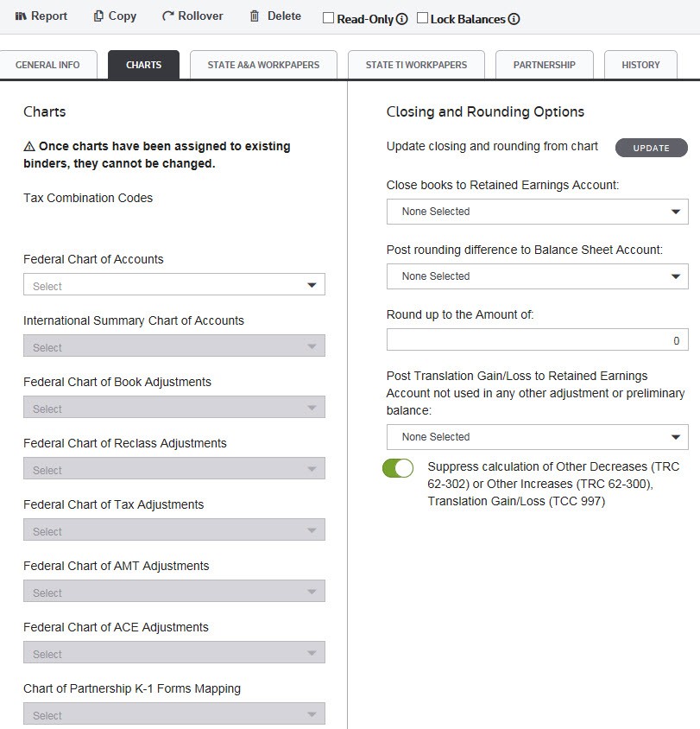
Task: Click the Round up to Amount field
Action: 537,340
